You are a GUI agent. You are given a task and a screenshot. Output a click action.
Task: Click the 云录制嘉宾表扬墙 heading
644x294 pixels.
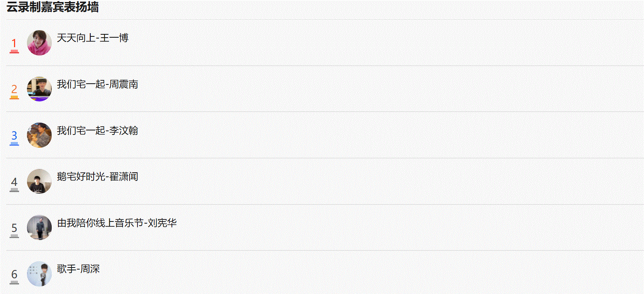click(53, 7)
